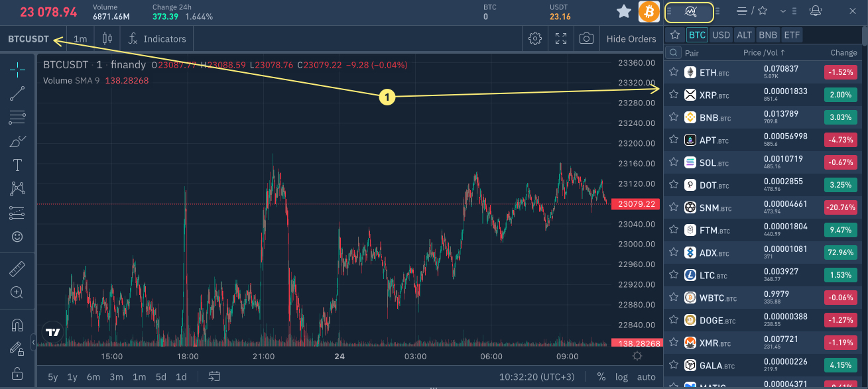Sort pairs by Change column
Viewport: 868px width, 389px height.
click(x=843, y=52)
